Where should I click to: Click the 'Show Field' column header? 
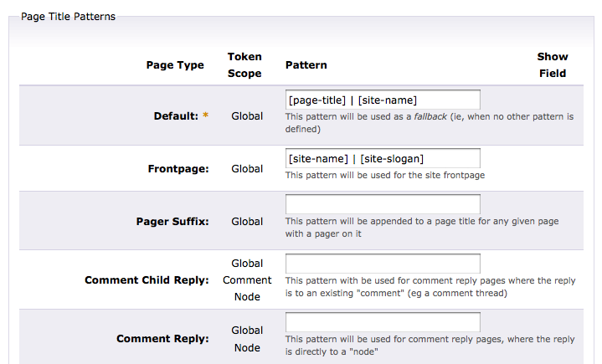point(552,65)
